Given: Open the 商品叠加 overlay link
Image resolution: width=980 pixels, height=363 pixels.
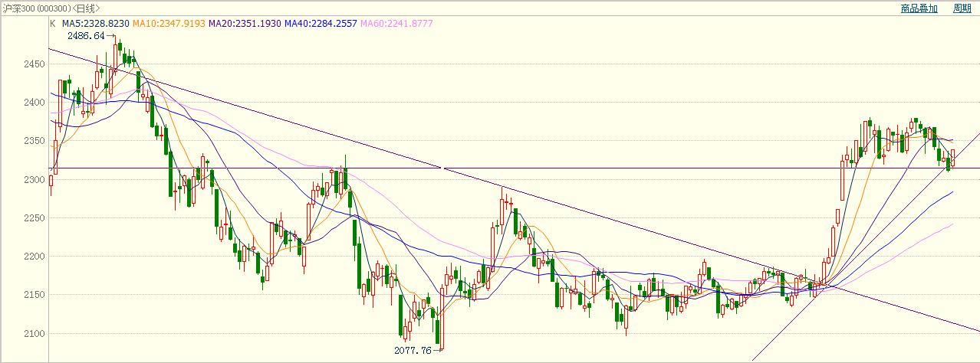Looking at the screenshot, I should tap(919, 8).
